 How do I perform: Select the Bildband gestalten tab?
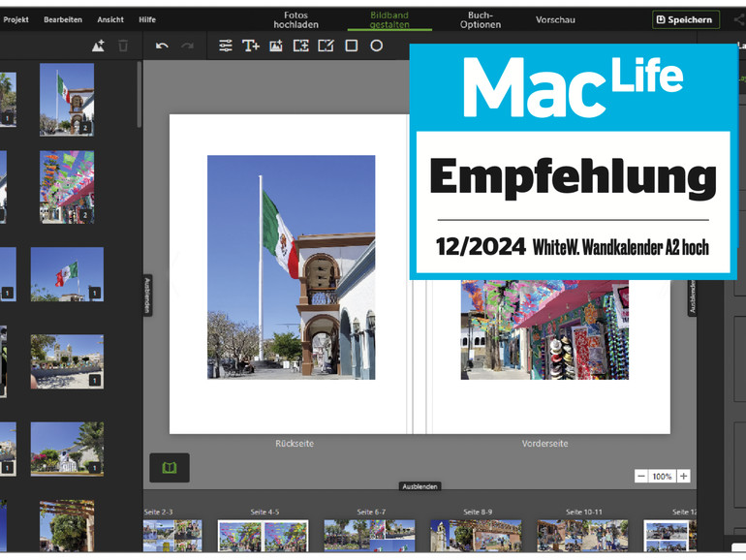[389, 19]
